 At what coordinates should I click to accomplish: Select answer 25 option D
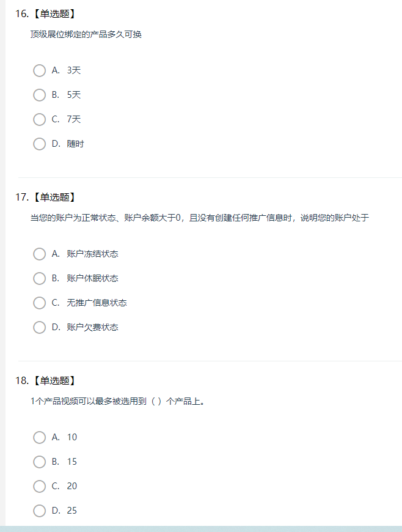[39, 511]
